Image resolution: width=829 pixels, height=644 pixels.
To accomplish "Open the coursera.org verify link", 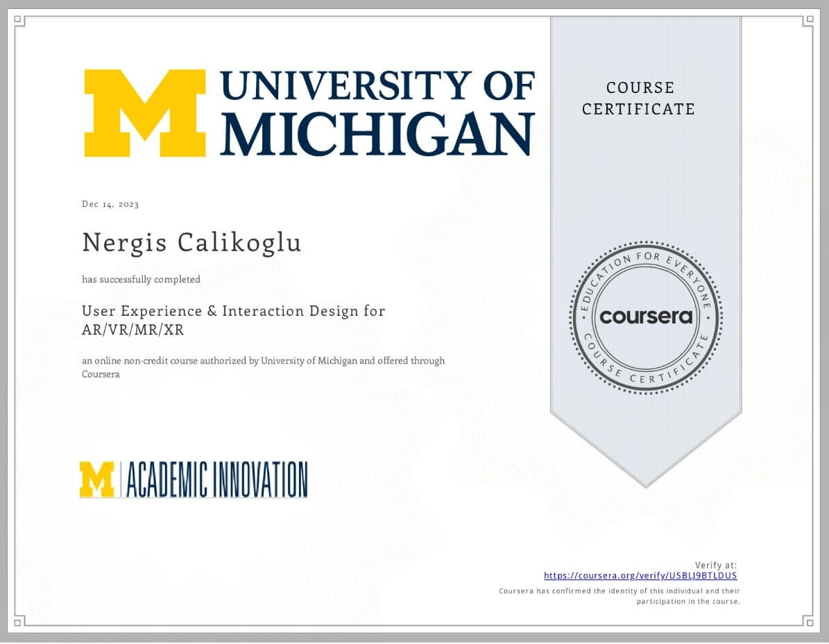I will [x=640, y=576].
